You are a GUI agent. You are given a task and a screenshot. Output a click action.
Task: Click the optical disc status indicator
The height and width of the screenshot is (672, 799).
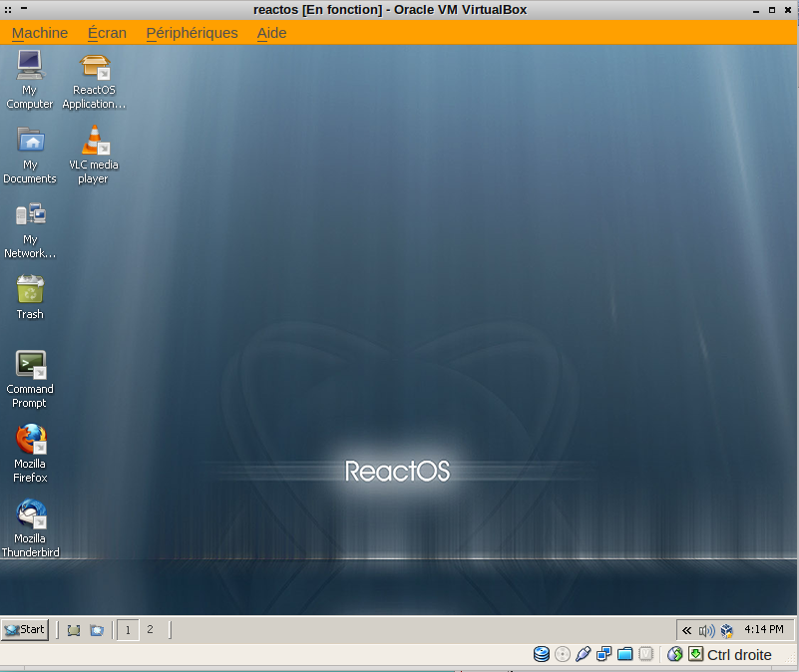coord(562,654)
